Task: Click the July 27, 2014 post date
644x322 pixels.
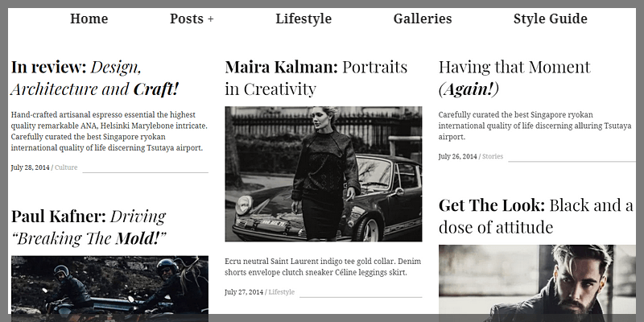Action: click(x=245, y=291)
